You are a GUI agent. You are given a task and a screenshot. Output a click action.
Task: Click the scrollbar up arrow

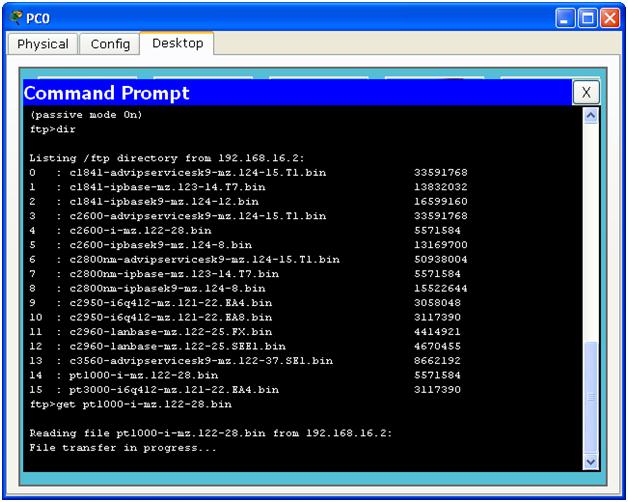pyautogui.click(x=591, y=116)
